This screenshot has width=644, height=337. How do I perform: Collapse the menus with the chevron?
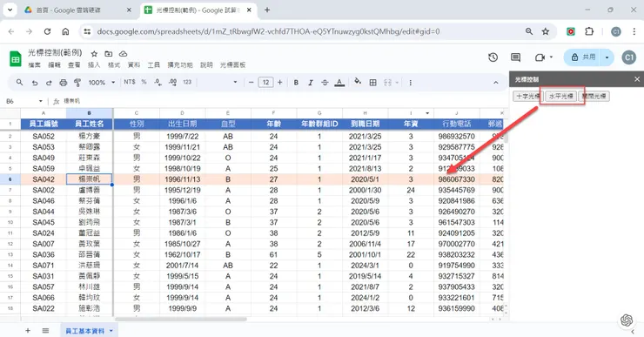[x=496, y=83]
